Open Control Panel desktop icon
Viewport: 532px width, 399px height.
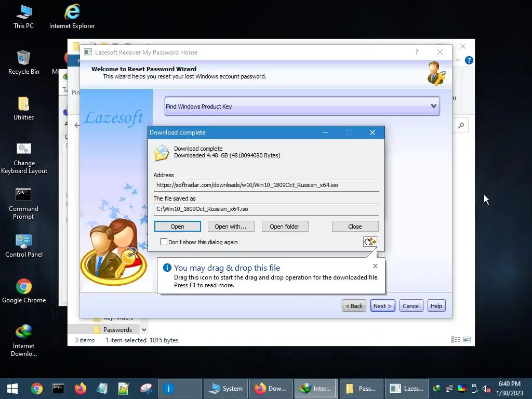23,245
